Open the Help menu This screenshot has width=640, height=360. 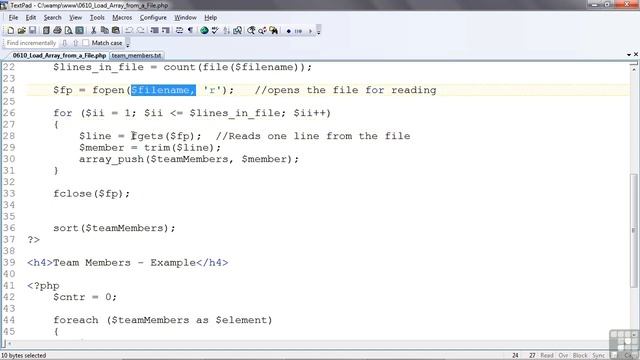click(x=211, y=18)
